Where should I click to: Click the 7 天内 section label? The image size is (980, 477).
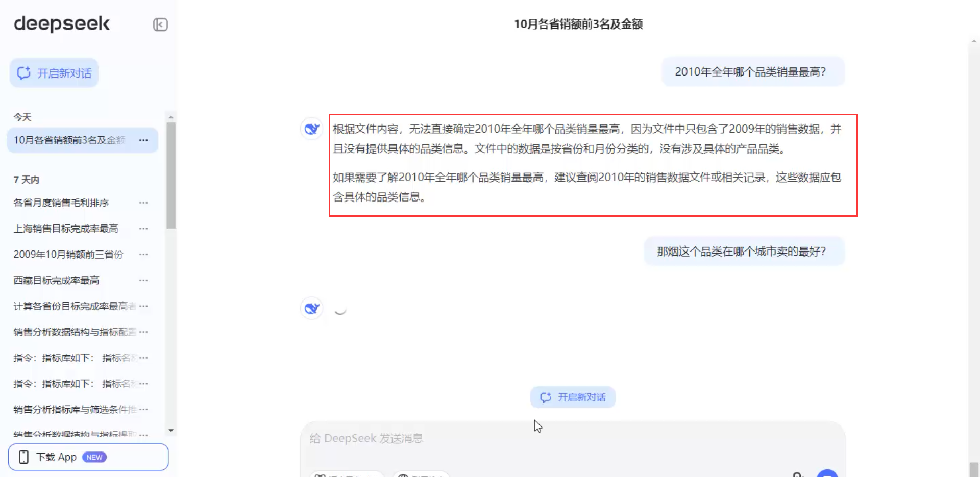pyautogui.click(x=26, y=180)
